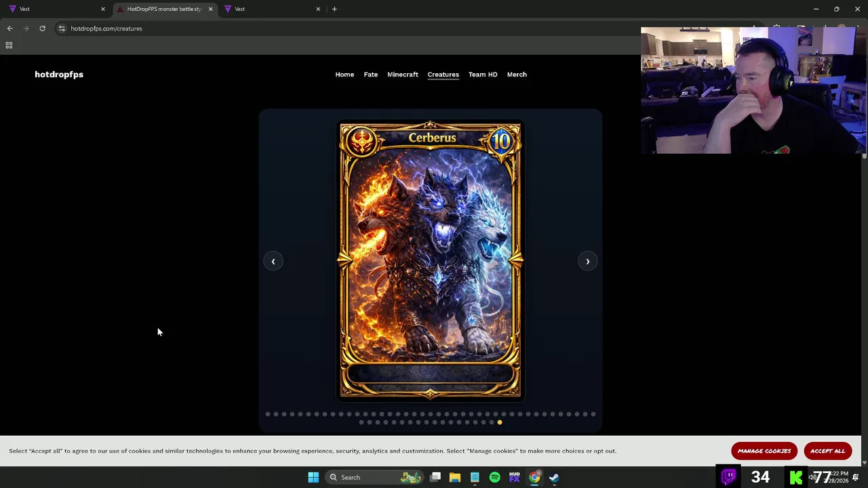The width and height of the screenshot is (868, 488).
Task: Click the Twitch overlay icon near the tray
Action: (728, 476)
